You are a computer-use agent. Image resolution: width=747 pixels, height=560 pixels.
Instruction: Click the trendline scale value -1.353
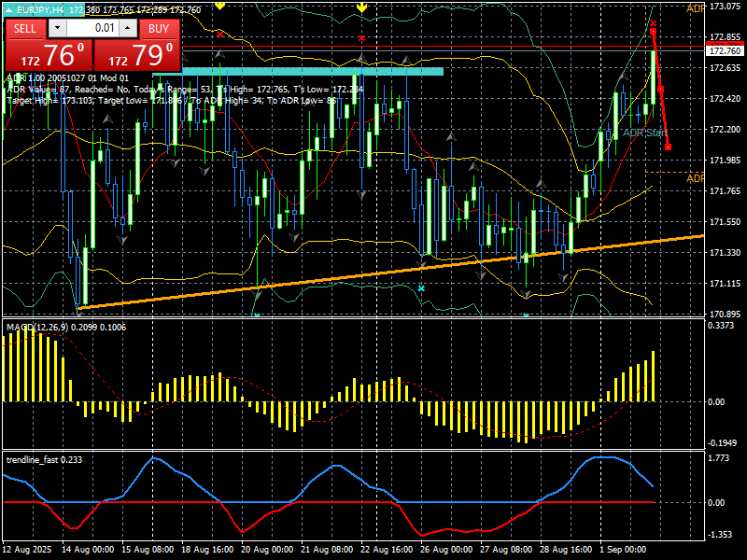coord(720,534)
